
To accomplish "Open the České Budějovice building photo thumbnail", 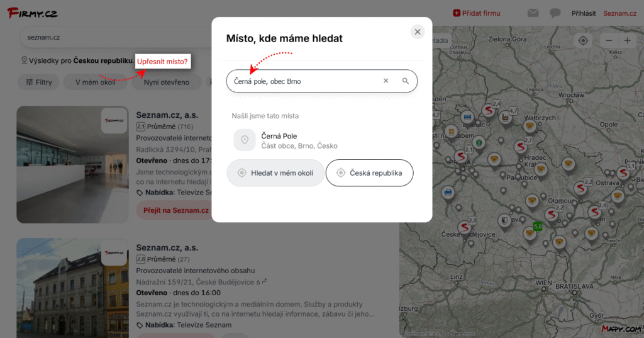I will click(x=73, y=288).
